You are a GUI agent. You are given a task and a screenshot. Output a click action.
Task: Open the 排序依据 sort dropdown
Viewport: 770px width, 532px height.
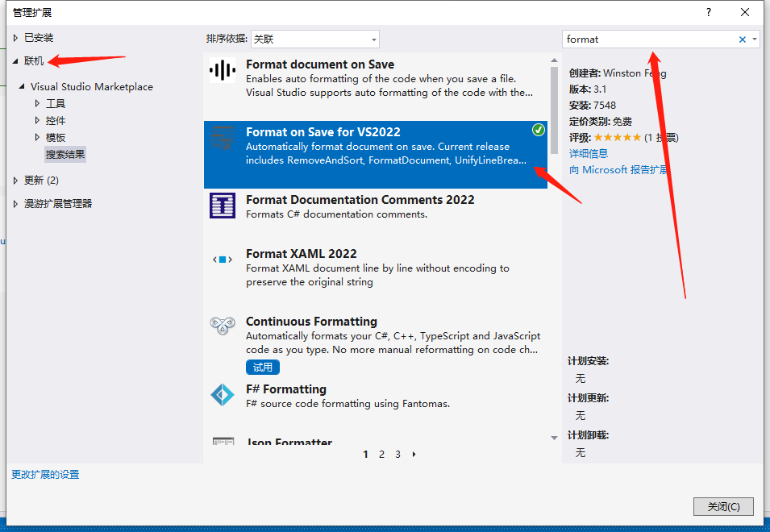click(315, 39)
